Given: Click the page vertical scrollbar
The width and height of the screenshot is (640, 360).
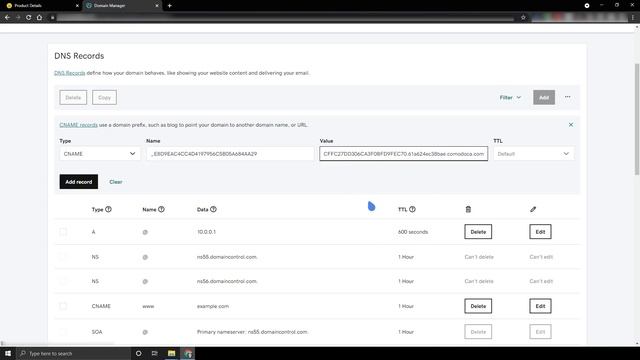Looking at the screenshot, I should click(x=637, y=119).
